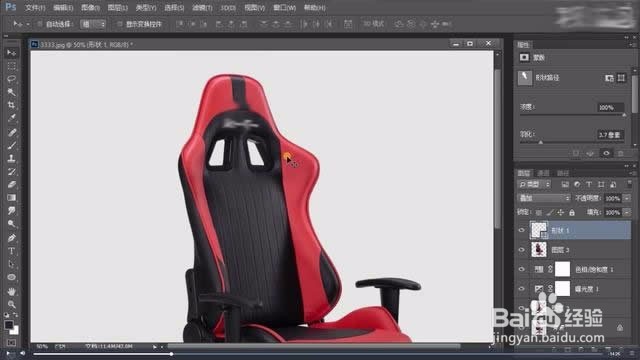The image size is (640, 360).
Task: Toggle mask visibility eye in Properties
Action: click(x=606, y=153)
